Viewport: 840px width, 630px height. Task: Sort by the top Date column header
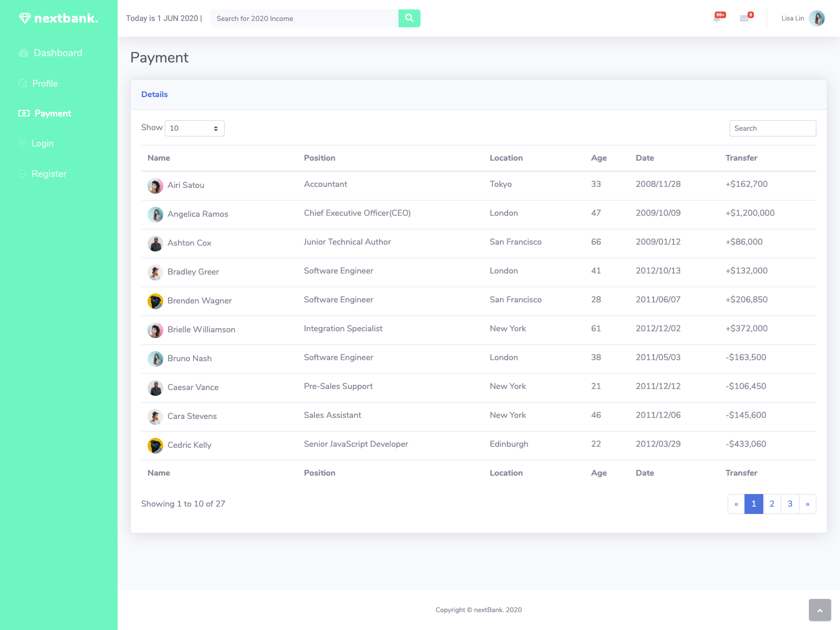[645, 158]
